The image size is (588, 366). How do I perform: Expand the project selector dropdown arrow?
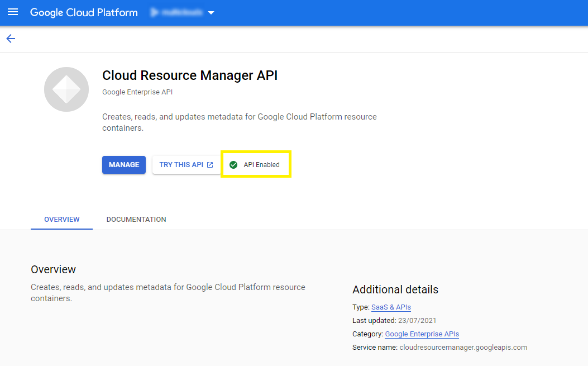[x=211, y=13]
